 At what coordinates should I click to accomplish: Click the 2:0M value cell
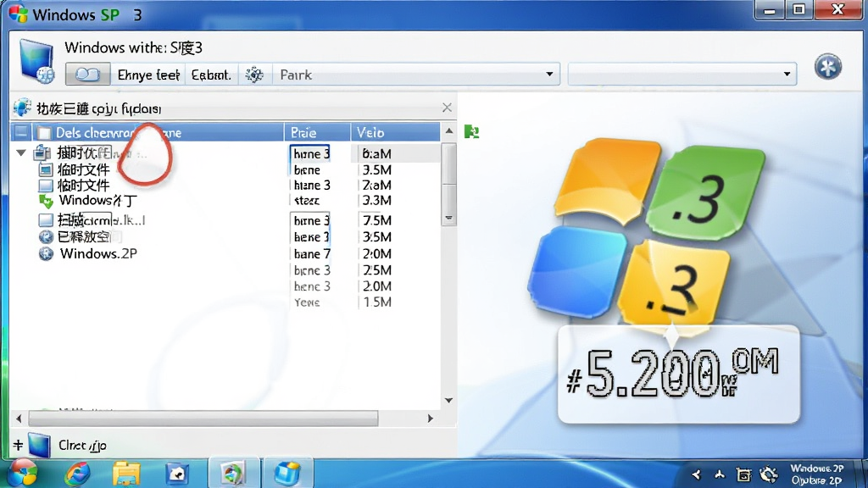click(x=376, y=254)
